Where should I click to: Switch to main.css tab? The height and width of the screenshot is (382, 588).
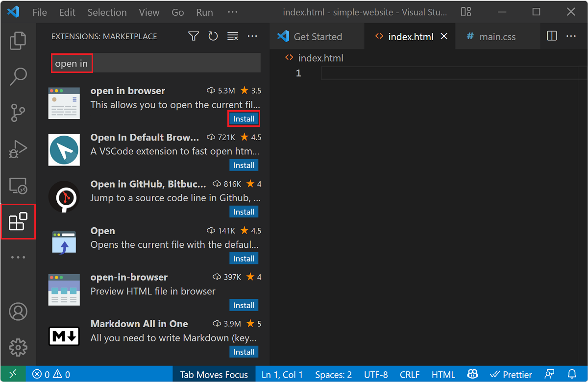click(x=497, y=36)
